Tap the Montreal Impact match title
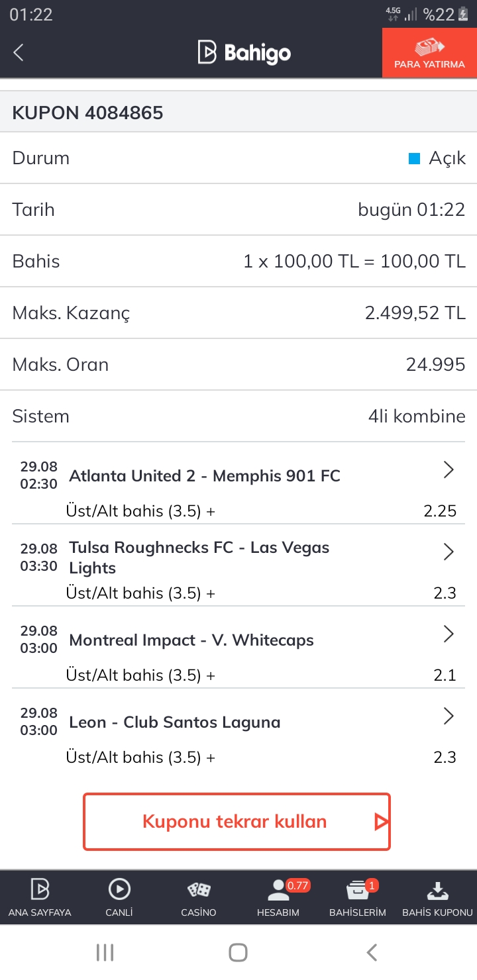Screen dimensions: 477x980 click(x=191, y=640)
